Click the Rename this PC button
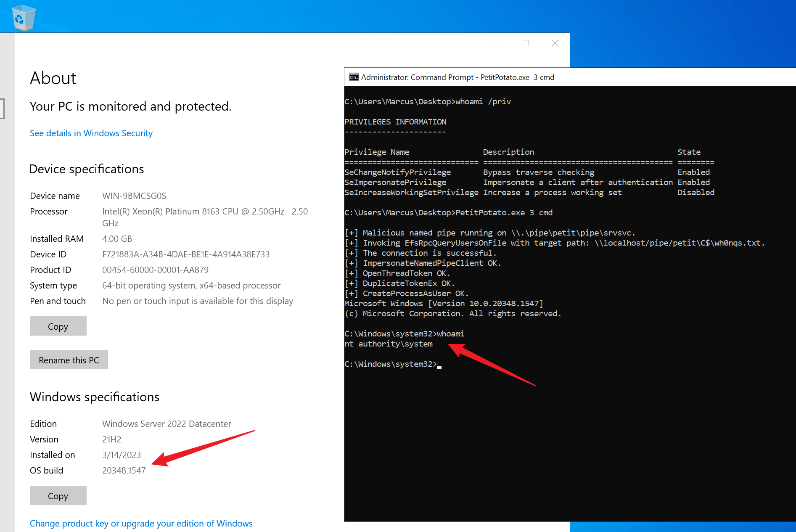Viewport: 796px width, 532px height. [x=69, y=360]
